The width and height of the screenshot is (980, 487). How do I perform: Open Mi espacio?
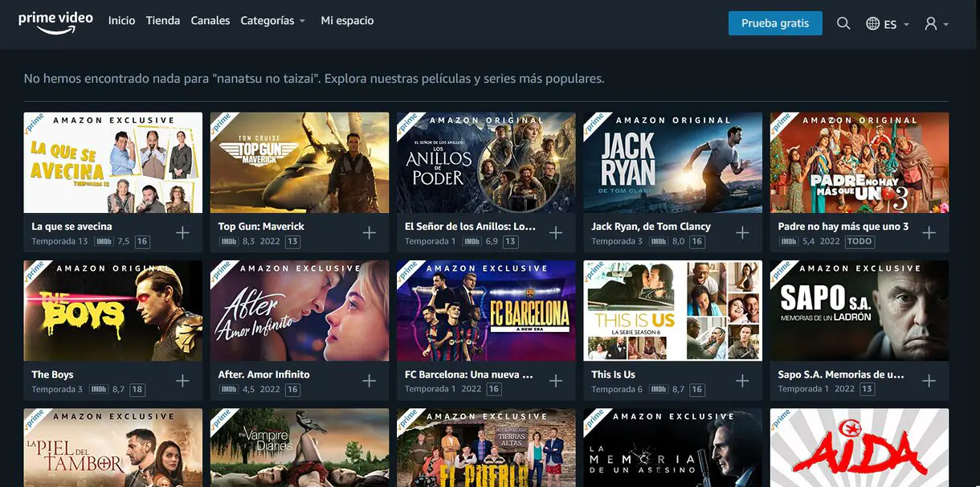coord(347,21)
